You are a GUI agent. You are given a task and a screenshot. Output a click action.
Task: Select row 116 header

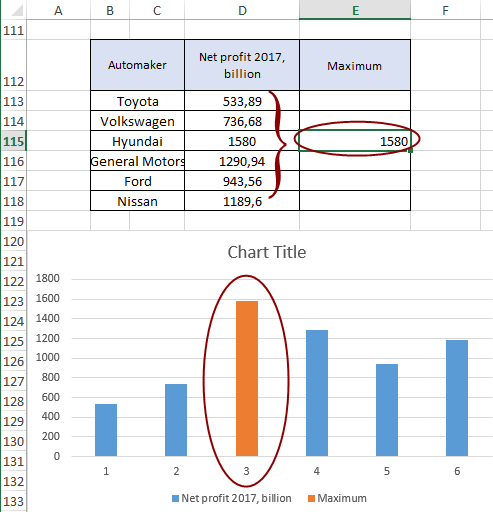(13, 161)
